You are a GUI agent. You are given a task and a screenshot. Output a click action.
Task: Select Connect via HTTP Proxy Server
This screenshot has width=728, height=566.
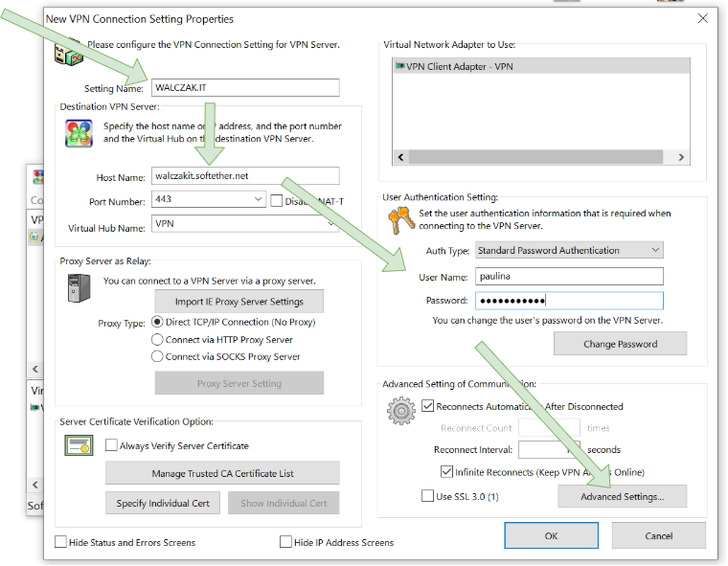(x=157, y=339)
